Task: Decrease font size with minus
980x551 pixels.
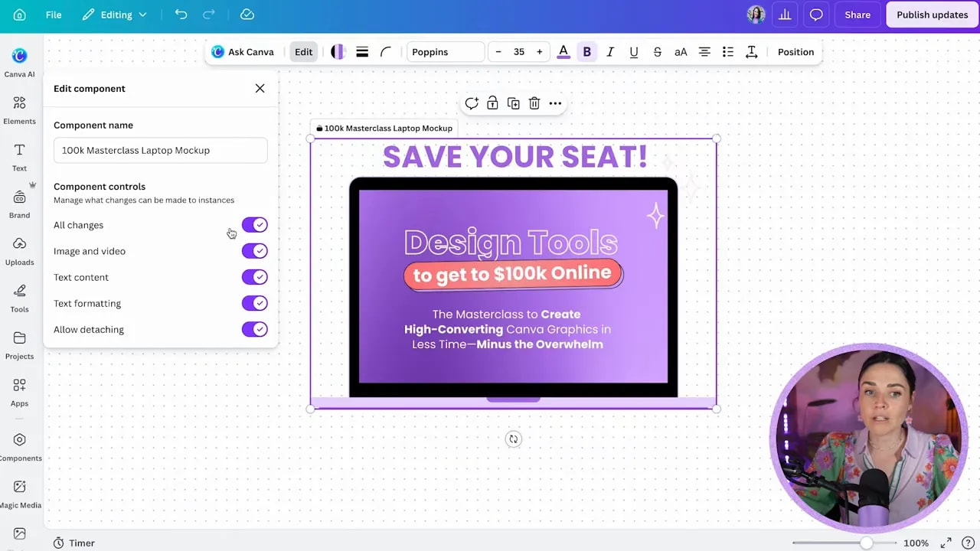Action: point(498,52)
